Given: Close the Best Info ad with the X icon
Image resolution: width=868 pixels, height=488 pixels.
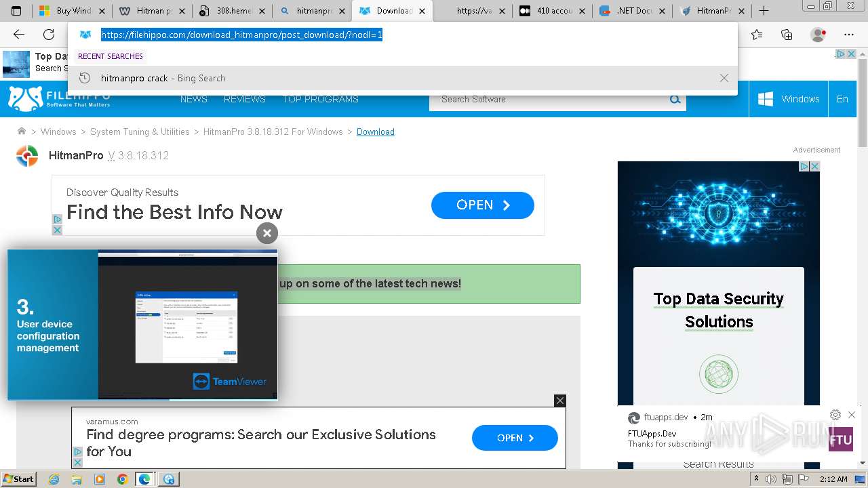Looking at the screenshot, I should [x=57, y=230].
